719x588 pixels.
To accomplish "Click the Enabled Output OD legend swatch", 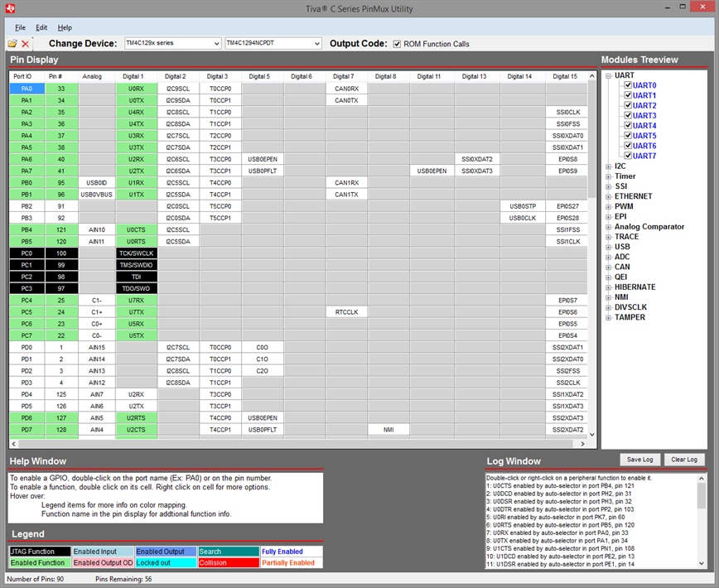I will coord(103,563).
